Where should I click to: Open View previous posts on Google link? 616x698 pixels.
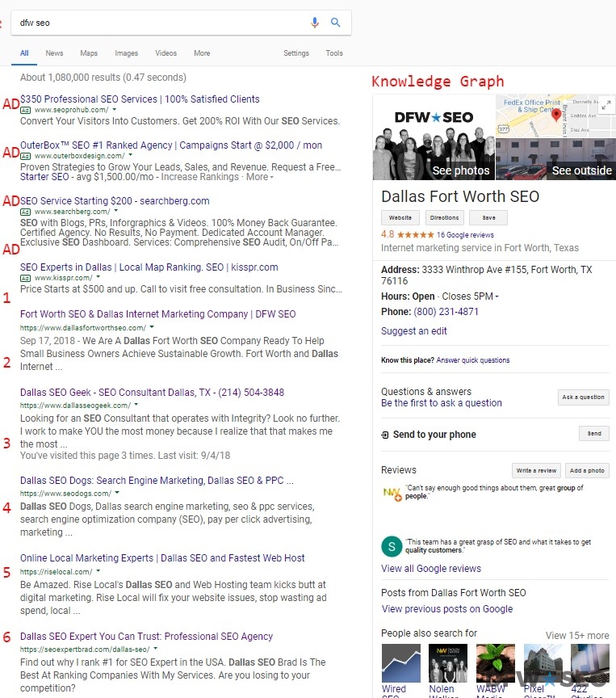point(447,609)
